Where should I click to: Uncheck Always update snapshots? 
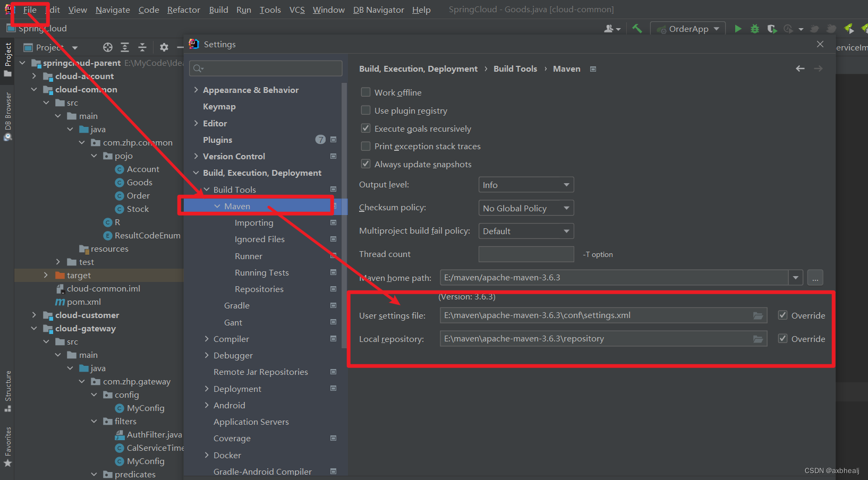click(365, 164)
